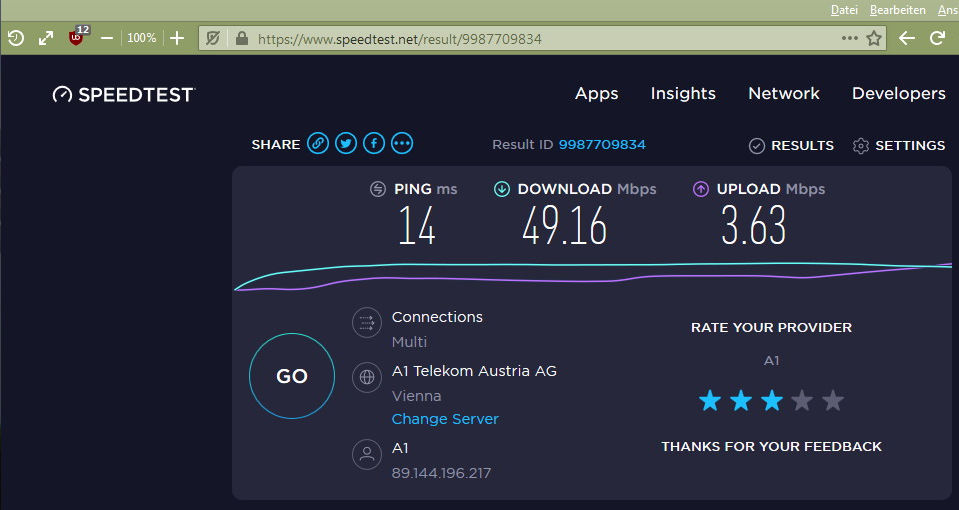Open the uBlock Origin extension icon

[x=78, y=36]
